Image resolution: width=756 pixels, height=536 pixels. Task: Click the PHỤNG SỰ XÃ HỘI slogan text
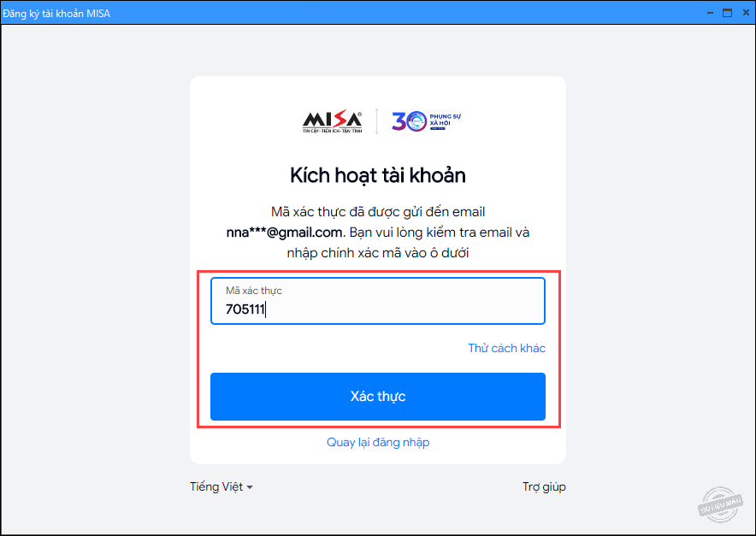coord(446,120)
